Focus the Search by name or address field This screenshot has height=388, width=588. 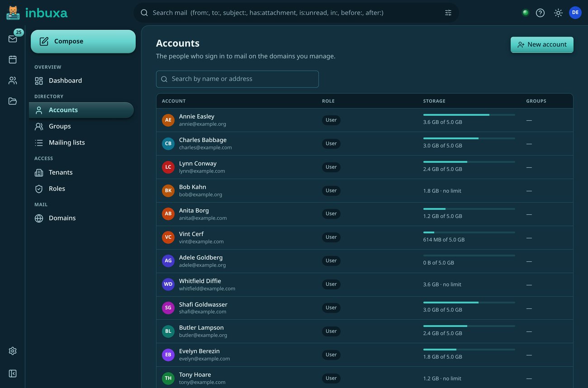237,79
